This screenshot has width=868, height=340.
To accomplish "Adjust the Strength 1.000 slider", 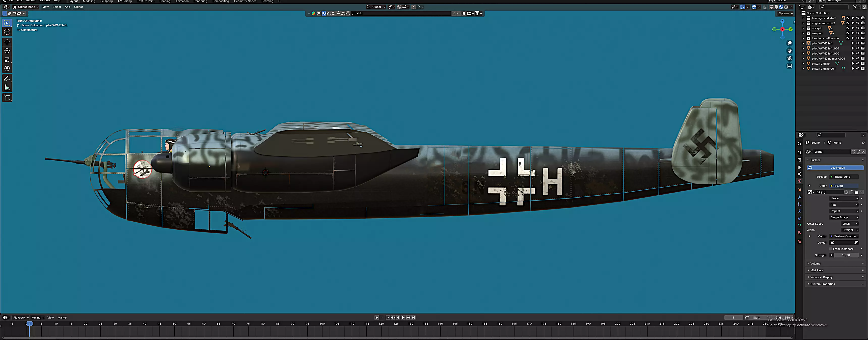I will pyautogui.click(x=846, y=255).
